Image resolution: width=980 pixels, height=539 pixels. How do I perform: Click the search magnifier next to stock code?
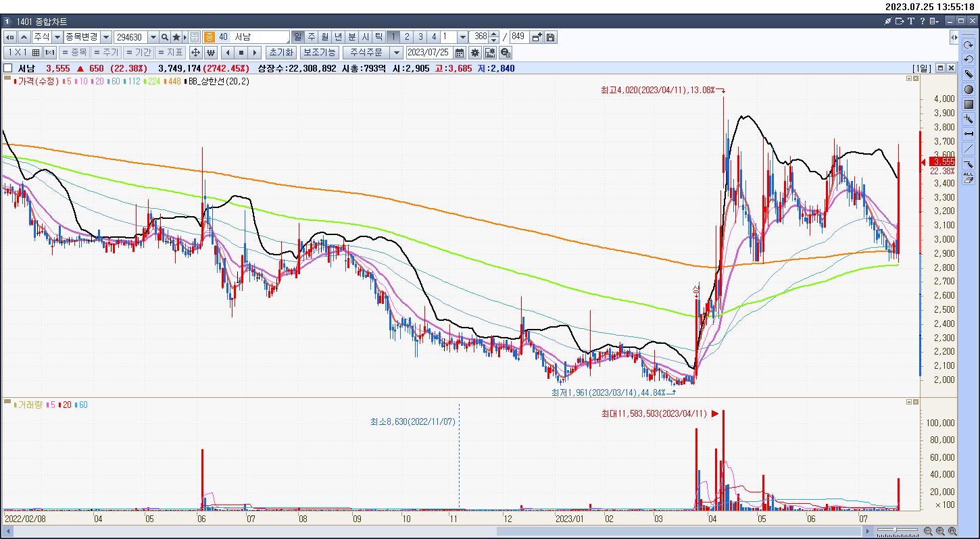tap(165, 37)
